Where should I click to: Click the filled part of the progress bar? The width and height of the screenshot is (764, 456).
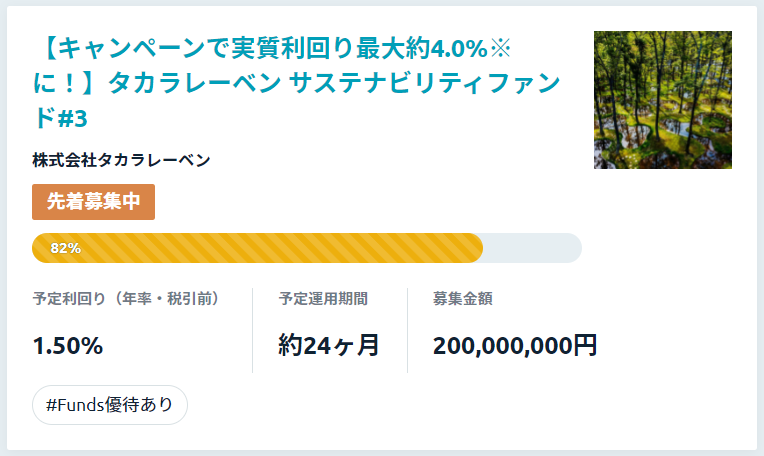[257, 248]
